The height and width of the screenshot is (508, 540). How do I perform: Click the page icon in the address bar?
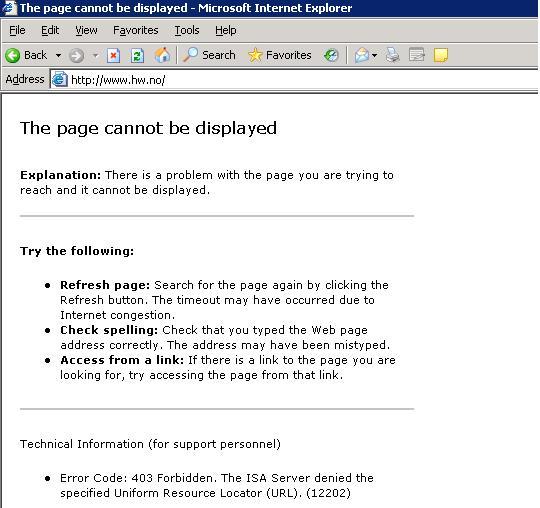click(59, 80)
